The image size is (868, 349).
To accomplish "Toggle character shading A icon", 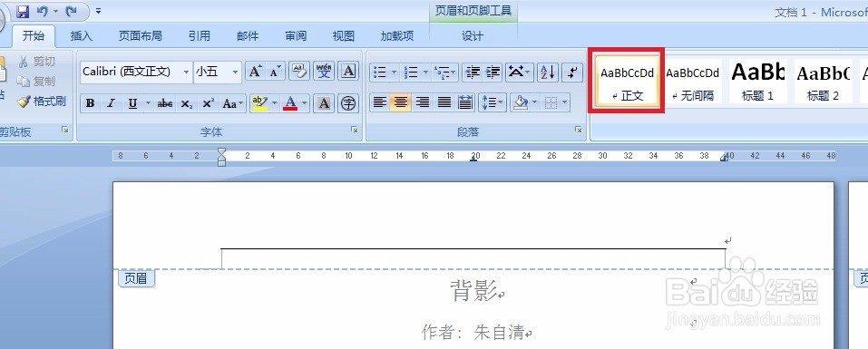I will coord(324,103).
